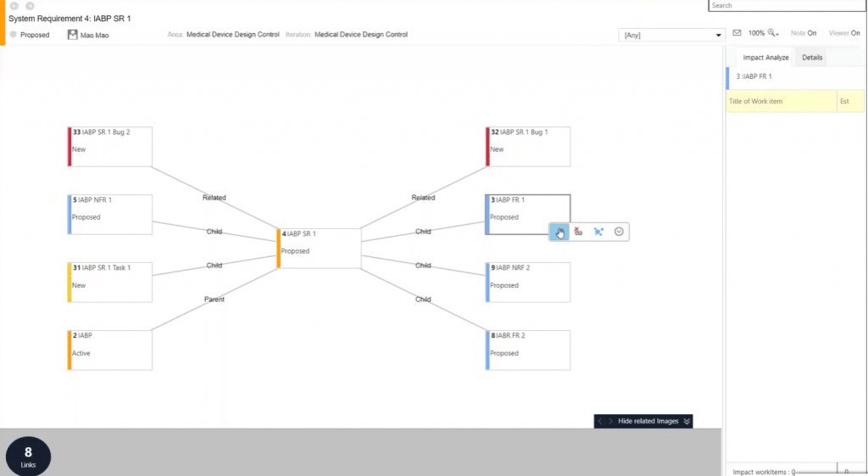Click Related link label near Bug 1

pos(424,198)
